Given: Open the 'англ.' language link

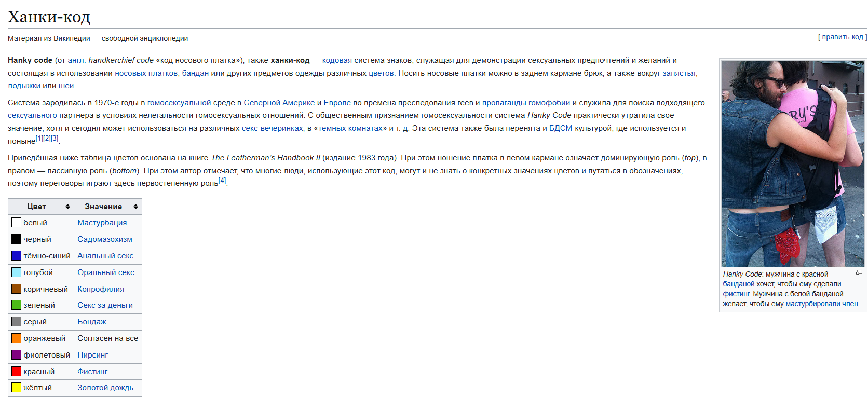Looking at the screenshot, I should click(x=77, y=60).
